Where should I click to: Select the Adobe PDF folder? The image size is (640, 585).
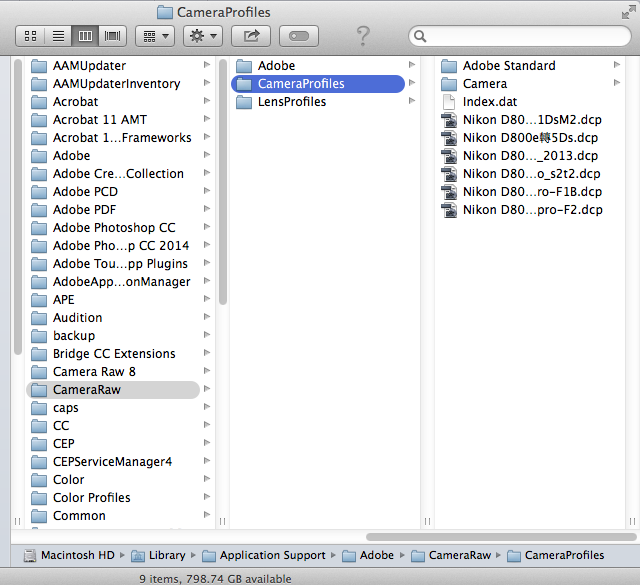pos(113,209)
